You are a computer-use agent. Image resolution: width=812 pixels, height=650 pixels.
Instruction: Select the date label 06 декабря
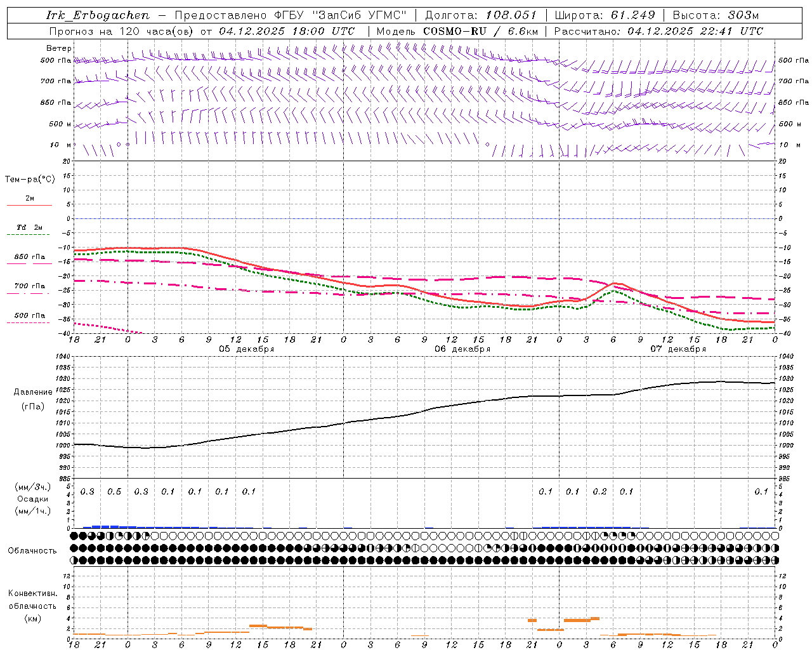point(462,349)
